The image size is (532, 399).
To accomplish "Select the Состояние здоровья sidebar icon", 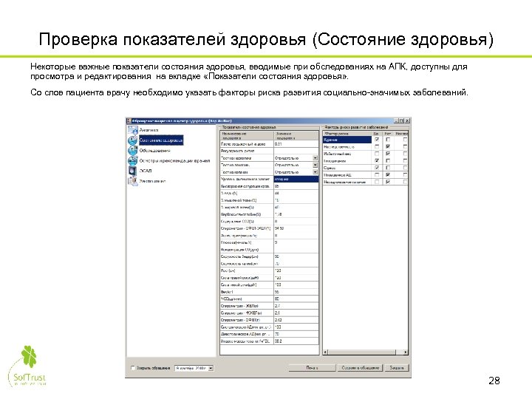I will click(133, 140).
